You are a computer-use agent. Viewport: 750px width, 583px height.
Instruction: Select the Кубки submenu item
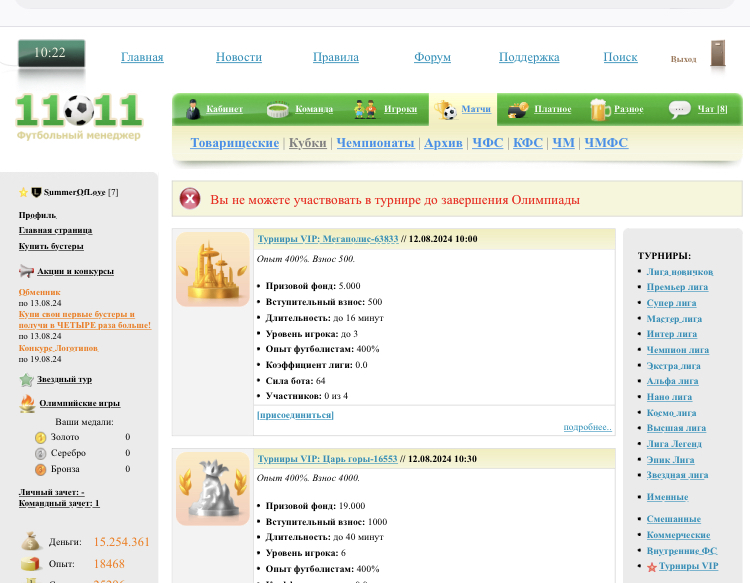(x=307, y=143)
